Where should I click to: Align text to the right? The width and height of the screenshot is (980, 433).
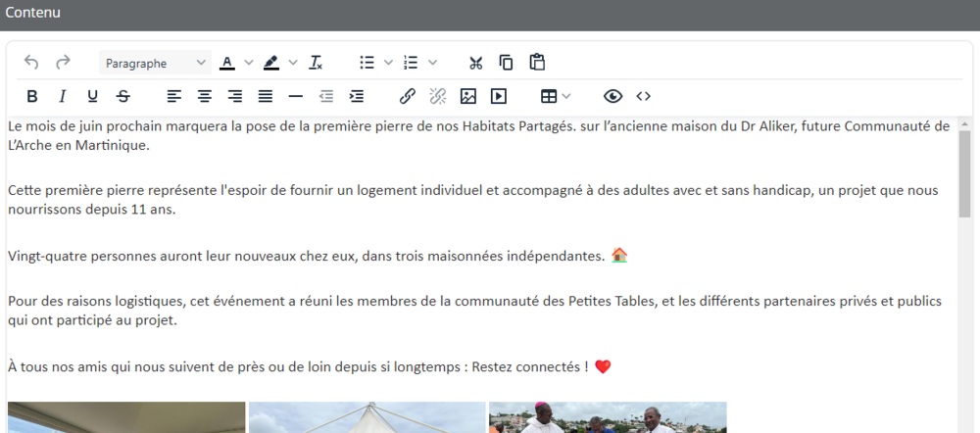(x=235, y=96)
